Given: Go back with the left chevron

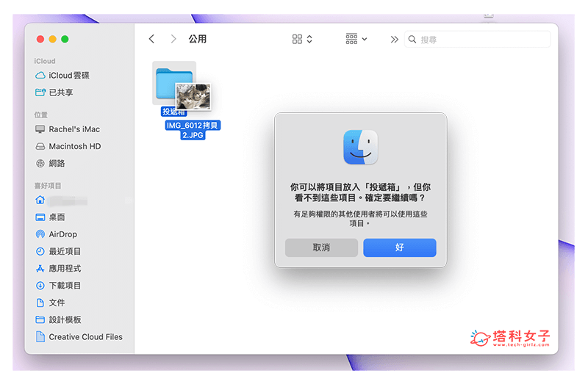Looking at the screenshot, I should 151,39.
